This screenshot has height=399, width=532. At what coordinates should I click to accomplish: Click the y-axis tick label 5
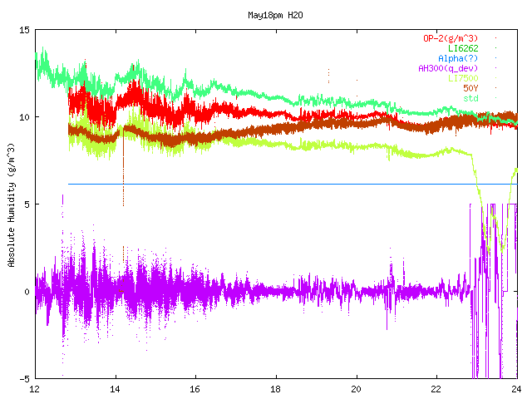27,204
